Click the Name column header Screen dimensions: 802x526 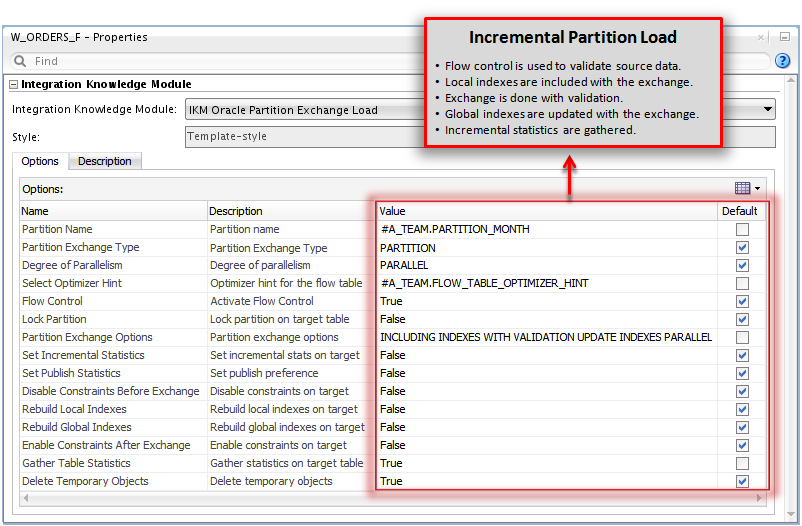[x=113, y=211]
